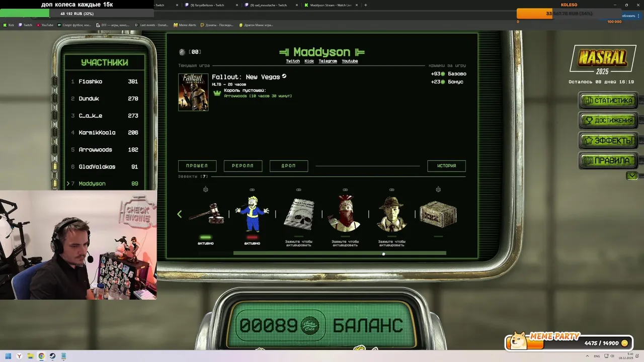Click the doge icon in Meme Party
Image resolution: width=644 pixels, height=362 pixels.
(518, 341)
